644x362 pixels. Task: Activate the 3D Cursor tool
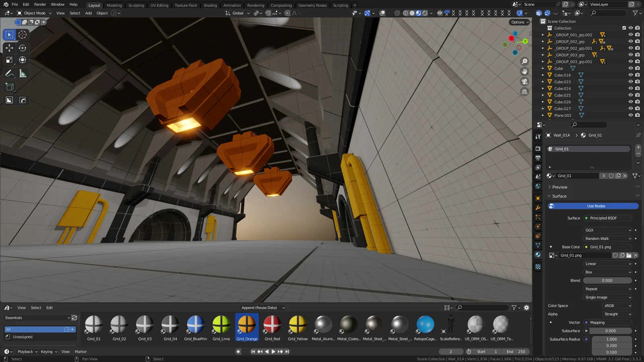(x=23, y=35)
